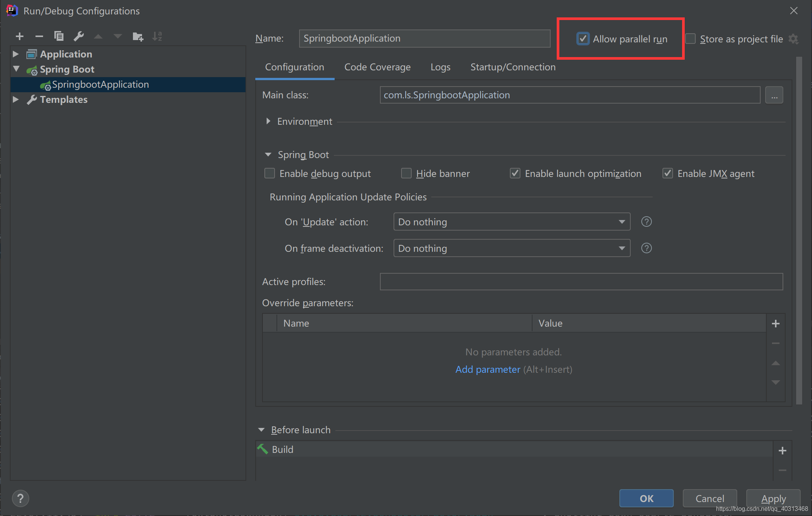The height and width of the screenshot is (516, 812).
Task: Add an override parameter with the plus icon
Action: (x=776, y=324)
